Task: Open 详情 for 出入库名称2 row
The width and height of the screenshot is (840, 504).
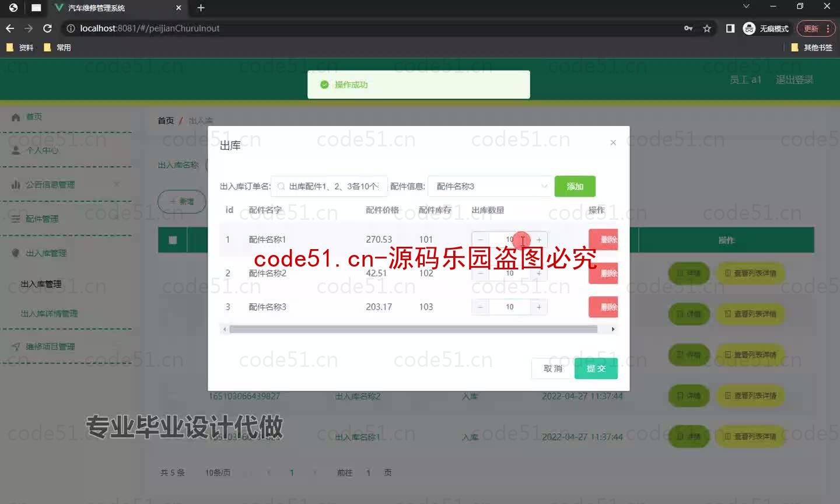Action: [688, 395]
